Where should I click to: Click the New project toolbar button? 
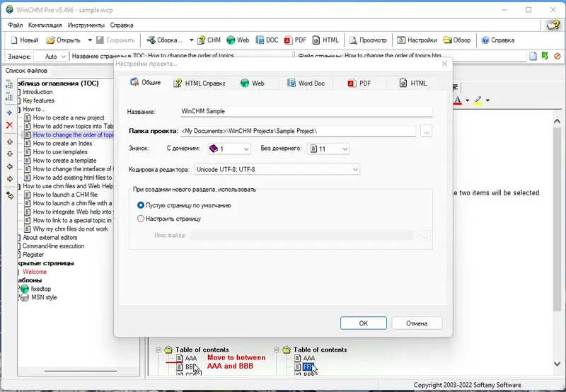(24, 40)
